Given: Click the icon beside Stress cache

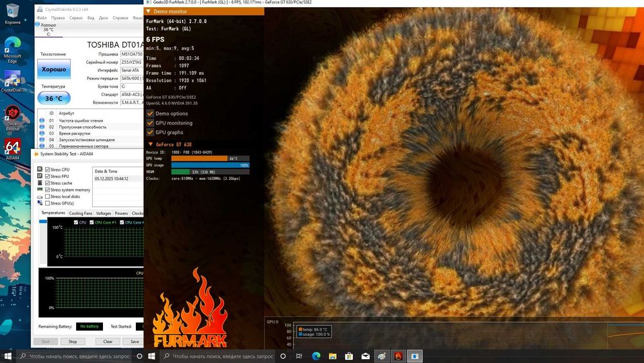Looking at the screenshot, I should 40,182.
